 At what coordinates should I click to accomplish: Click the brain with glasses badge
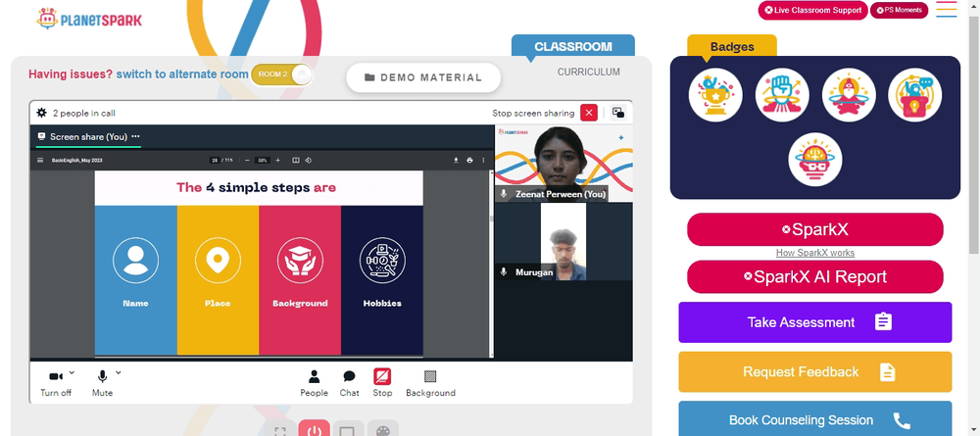815,160
